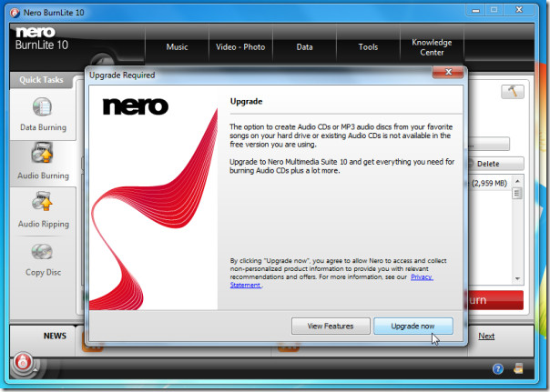Image resolution: width=550 pixels, height=392 pixels.
Task: Click the hammer options icon
Action: (513, 92)
